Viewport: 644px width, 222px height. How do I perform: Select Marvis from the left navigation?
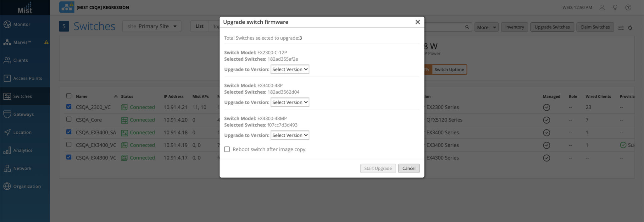tap(21, 42)
